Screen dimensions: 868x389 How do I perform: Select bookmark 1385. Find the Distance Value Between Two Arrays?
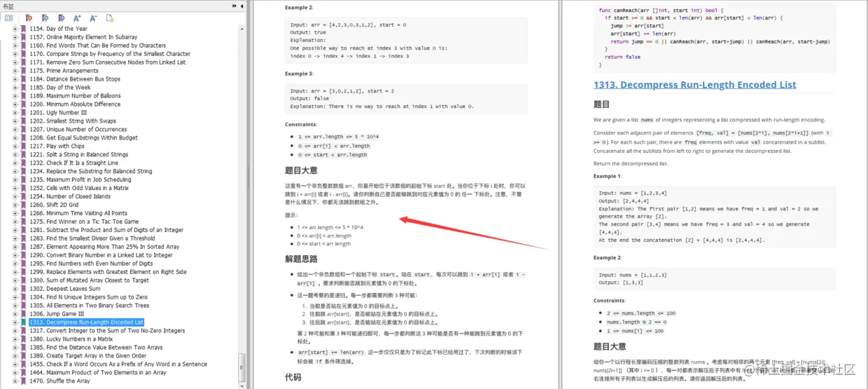(96, 348)
